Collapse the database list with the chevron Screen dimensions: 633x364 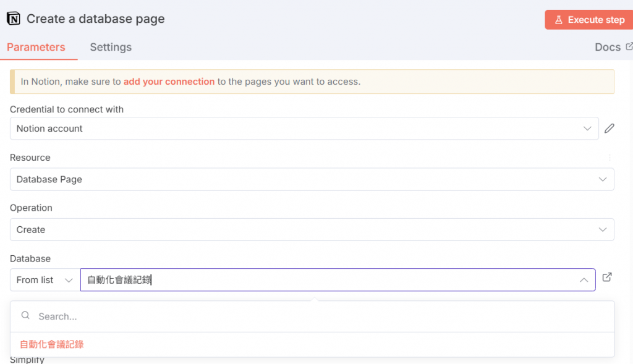coord(584,280)
